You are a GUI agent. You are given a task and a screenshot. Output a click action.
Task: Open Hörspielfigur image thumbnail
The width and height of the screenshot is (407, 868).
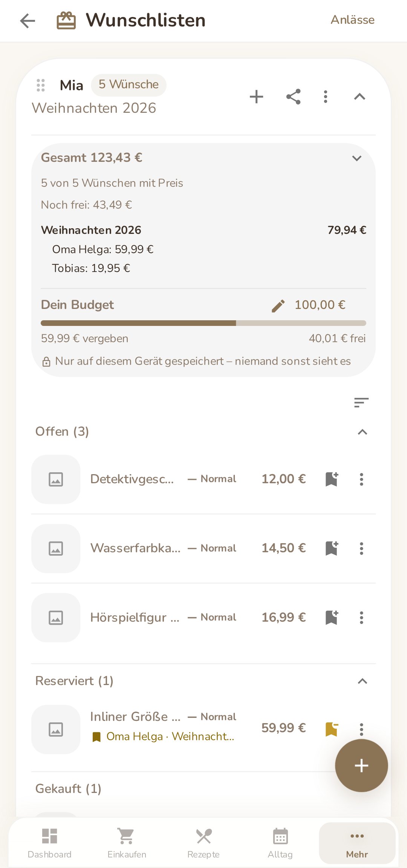(x=56, y=618)
